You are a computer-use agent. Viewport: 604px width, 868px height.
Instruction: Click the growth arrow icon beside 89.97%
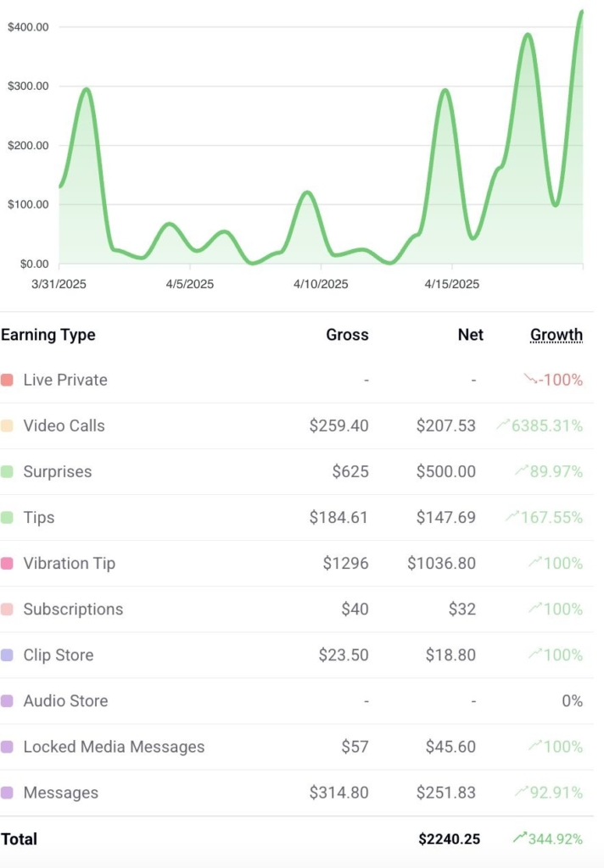click(x=521, y=471)
